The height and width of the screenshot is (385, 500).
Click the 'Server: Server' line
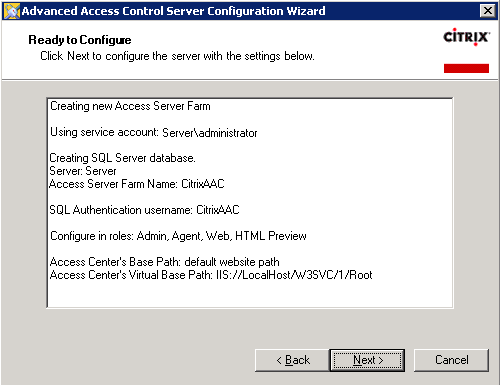pyautogui.click(x=83, y=171)
